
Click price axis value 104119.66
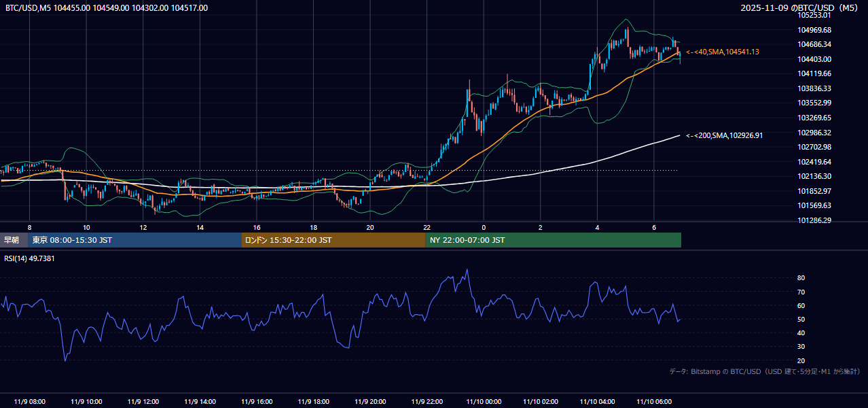click(x=815, y=74)
